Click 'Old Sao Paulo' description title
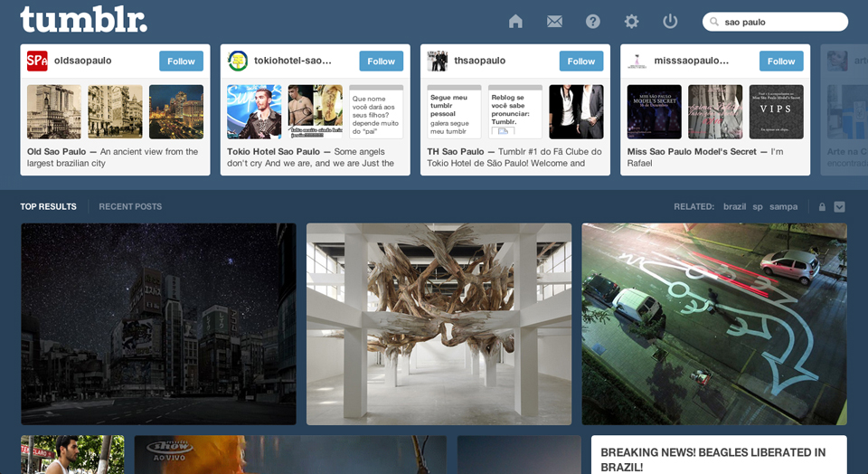The width and height of the screenshot is (868, 474). click(56, 151)
